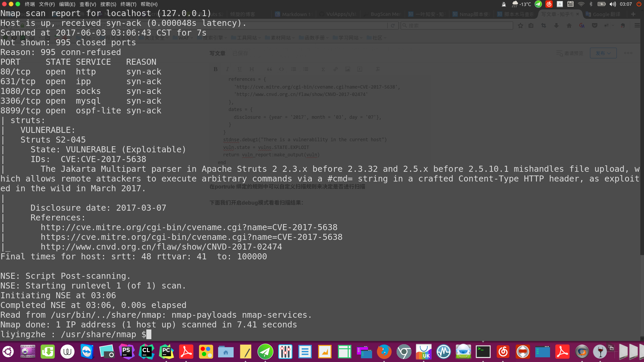Viewport: 644px width, 362px height.
Task: Open the 终端(T) menu
Action: pyautogui.click(x=128, y=4)
